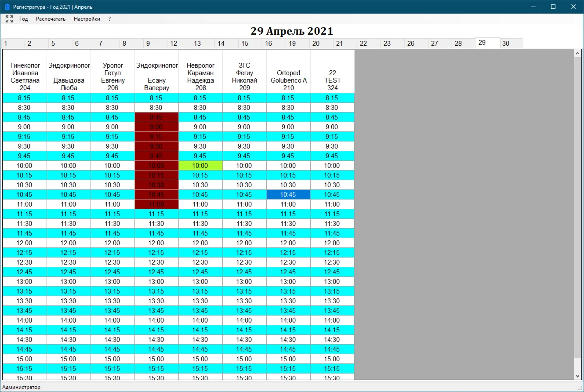
Task: Open the Год menu
Action: 24,19
